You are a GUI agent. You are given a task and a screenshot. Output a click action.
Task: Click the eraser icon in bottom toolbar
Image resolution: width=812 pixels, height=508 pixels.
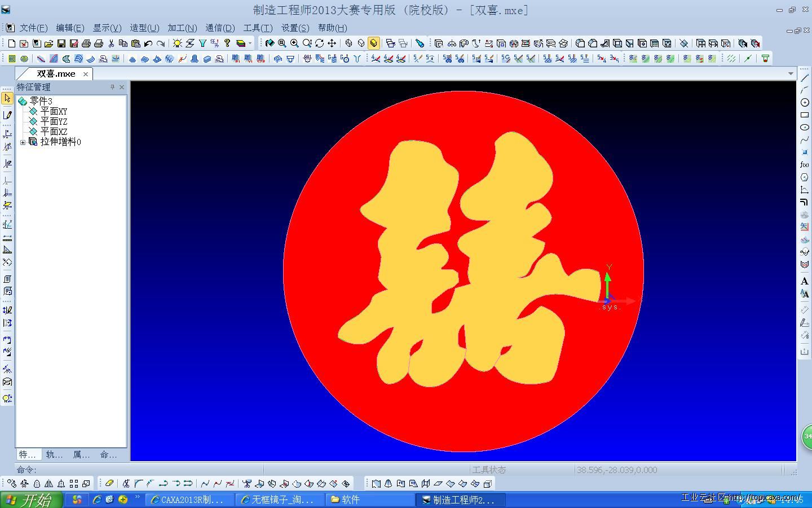109,483
